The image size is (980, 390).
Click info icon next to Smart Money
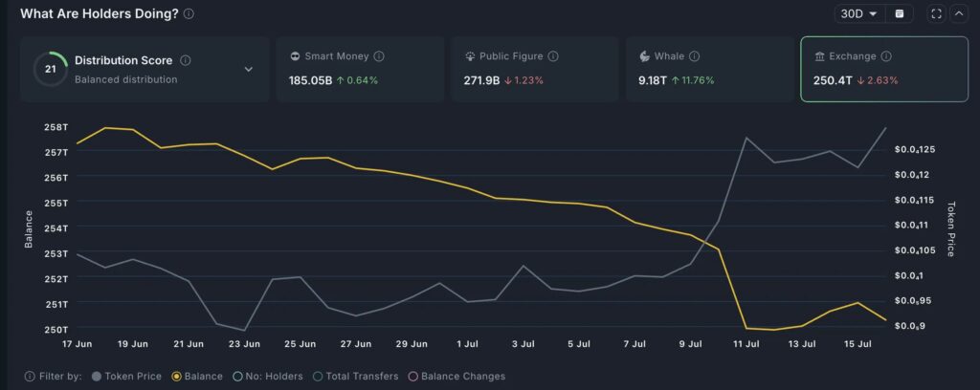[379, 57]
